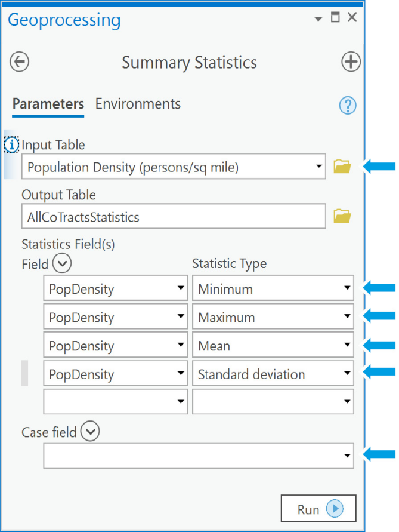Expand the Field chevron button
The width and height of the screenshot is (399, 532).
62,263
